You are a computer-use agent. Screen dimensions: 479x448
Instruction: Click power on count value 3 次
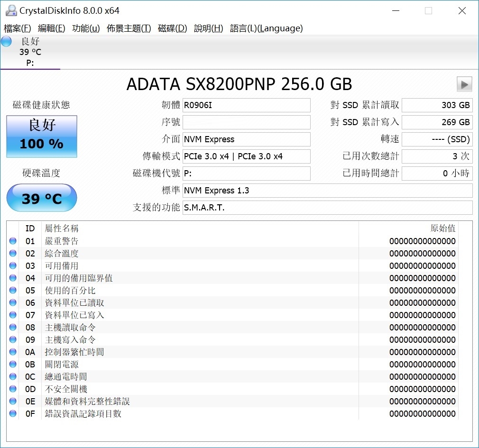[x=437, y=156]
